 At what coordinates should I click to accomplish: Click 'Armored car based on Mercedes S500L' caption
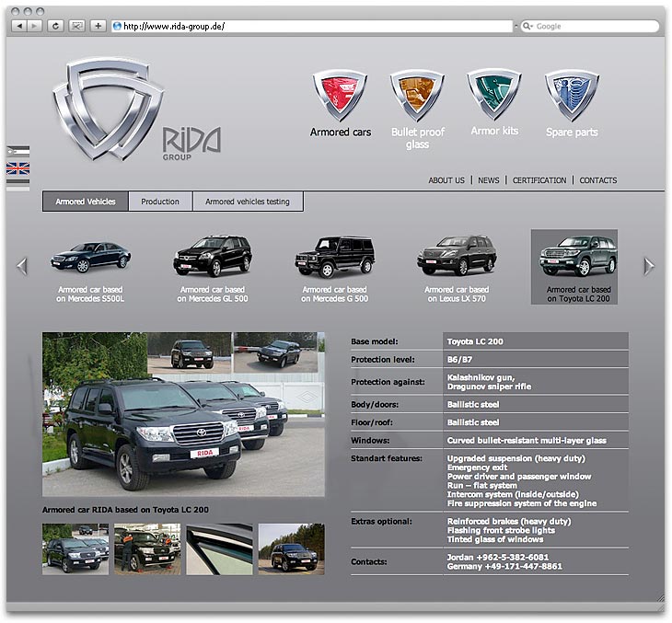[x=90, y=294]
